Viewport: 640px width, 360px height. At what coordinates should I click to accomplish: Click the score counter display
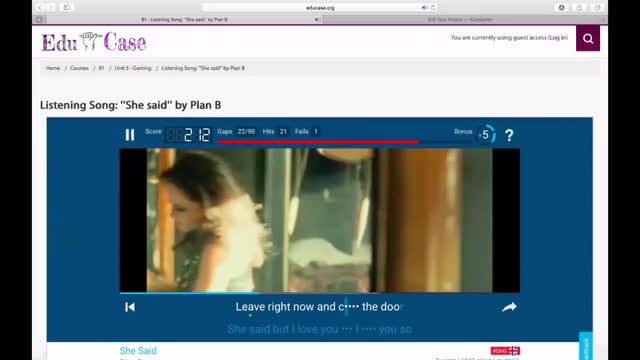point(188,135)
